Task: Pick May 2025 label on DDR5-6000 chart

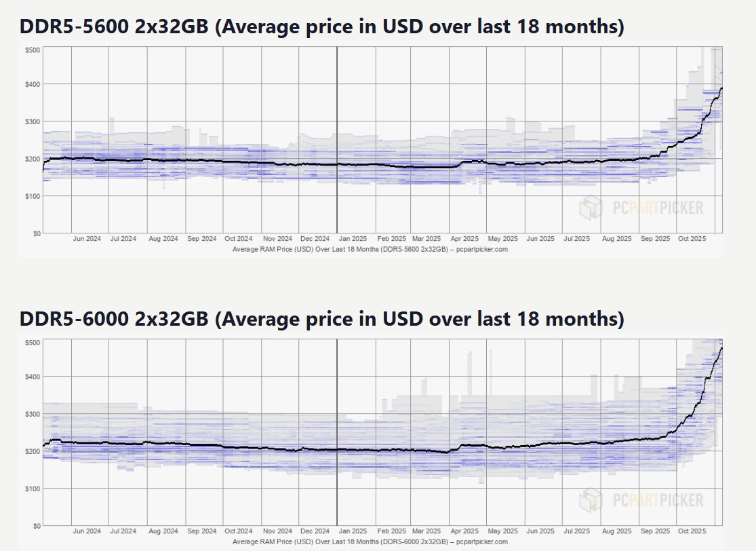Action: click(502, 531)
